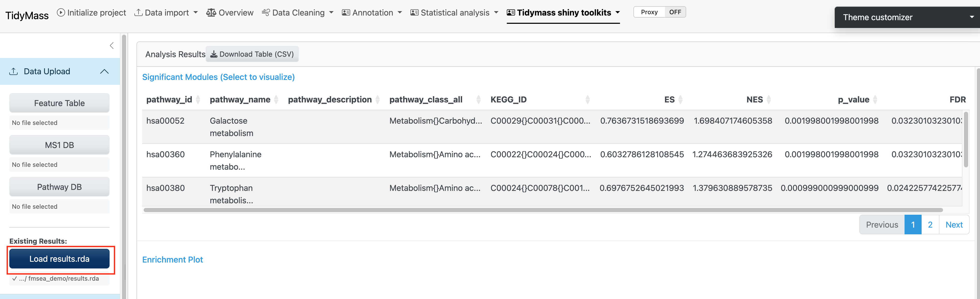The height and width of the screenshot is (299, 980).
Task: Click the Initialize project play icon
Action: point(61,13)
